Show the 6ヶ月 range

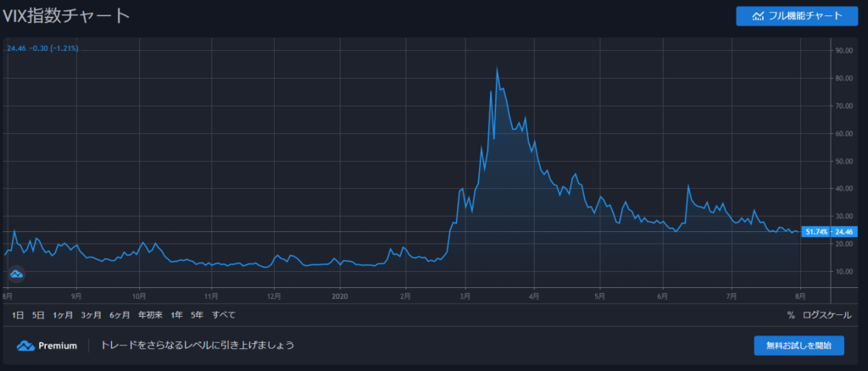[x=119, y=315]
